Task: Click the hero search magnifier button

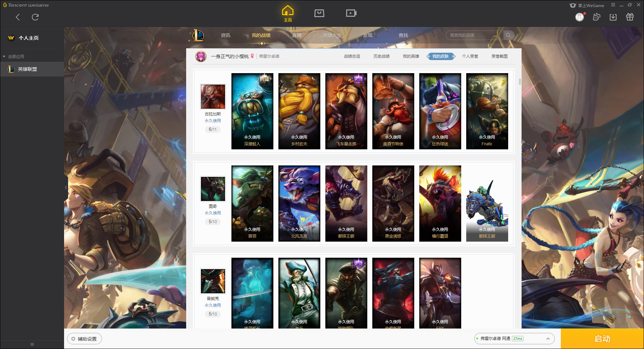Action: tap(508, 35)
